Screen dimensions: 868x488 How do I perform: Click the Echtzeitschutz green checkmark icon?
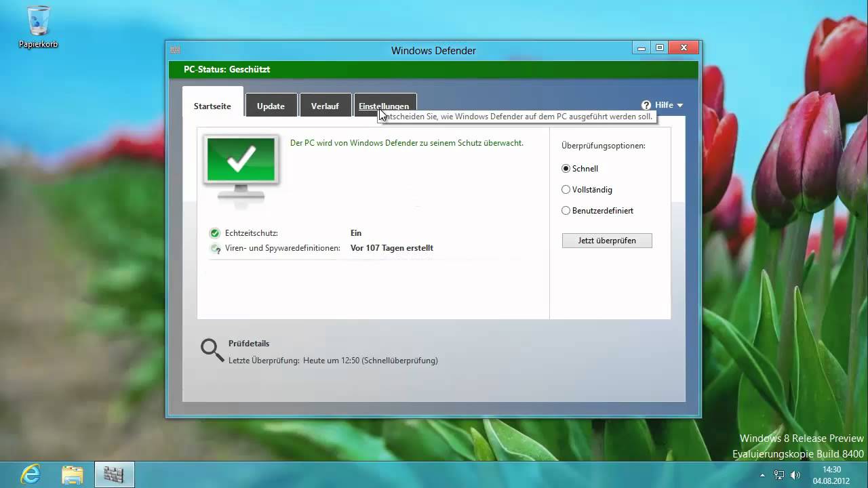215,233
